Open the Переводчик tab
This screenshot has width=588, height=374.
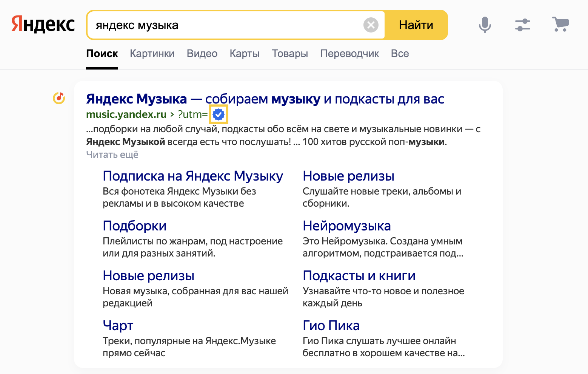coord(349,54)
